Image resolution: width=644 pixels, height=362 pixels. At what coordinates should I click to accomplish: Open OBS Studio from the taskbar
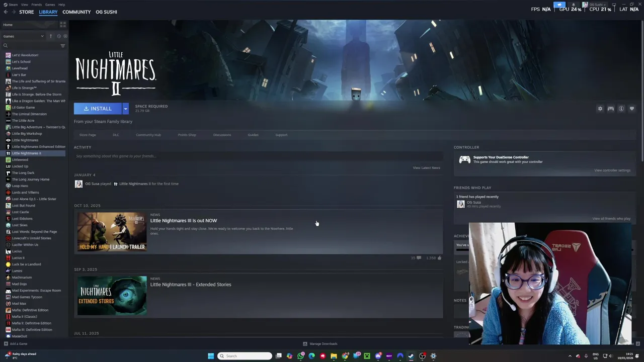(422, 356)
